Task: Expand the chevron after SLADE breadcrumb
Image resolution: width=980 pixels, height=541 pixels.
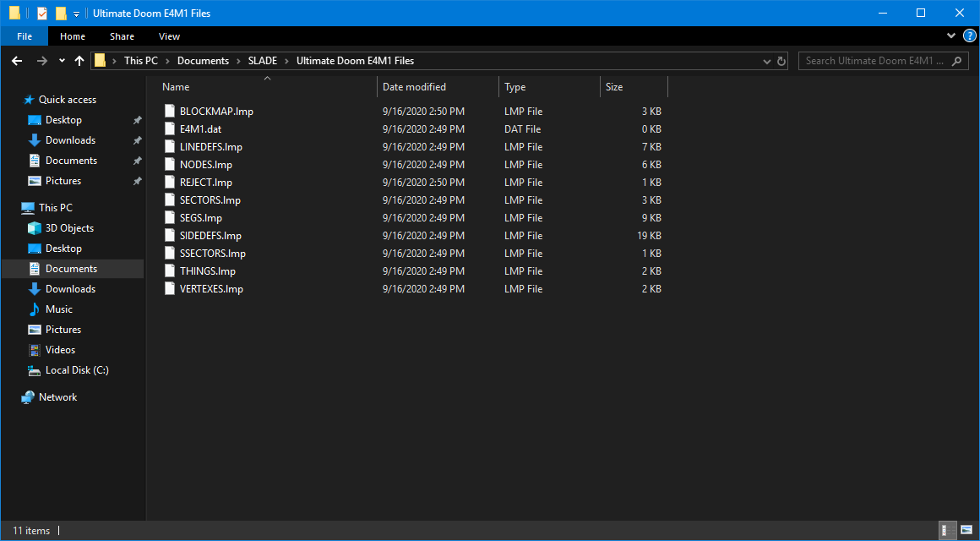Action: [287, 61]
